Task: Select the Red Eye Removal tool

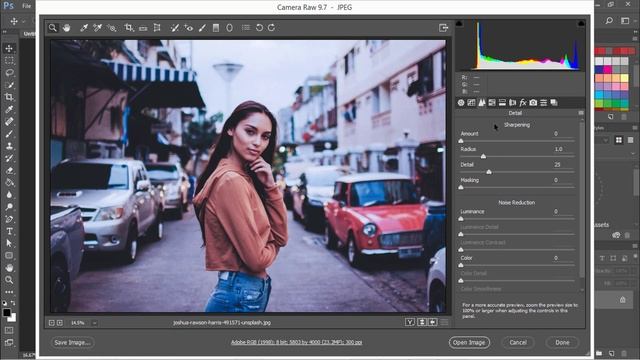Action: [189, 28]
